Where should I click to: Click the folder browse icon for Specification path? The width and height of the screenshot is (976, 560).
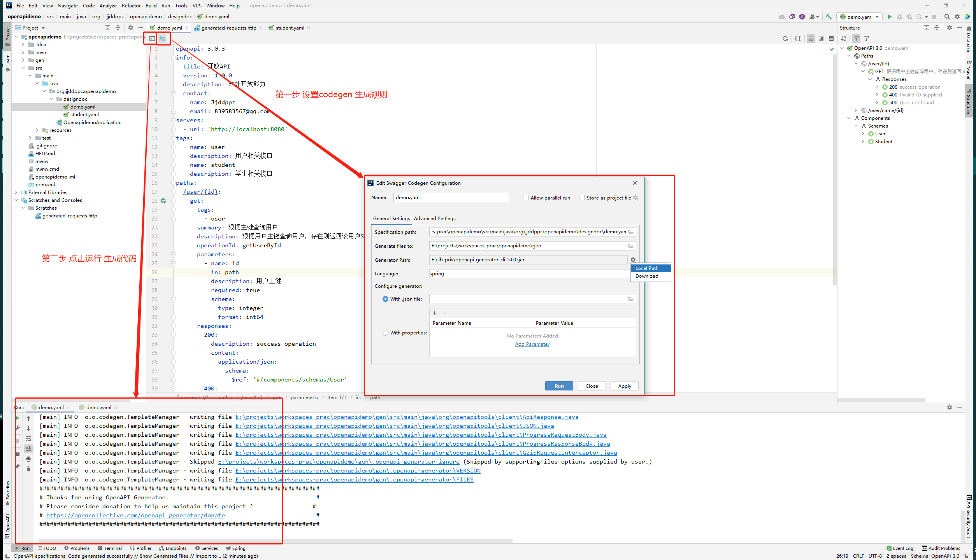point(631,232)
